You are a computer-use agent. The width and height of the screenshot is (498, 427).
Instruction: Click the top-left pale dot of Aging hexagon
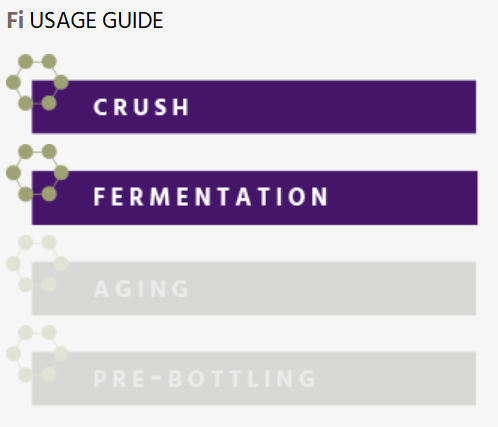26,242
